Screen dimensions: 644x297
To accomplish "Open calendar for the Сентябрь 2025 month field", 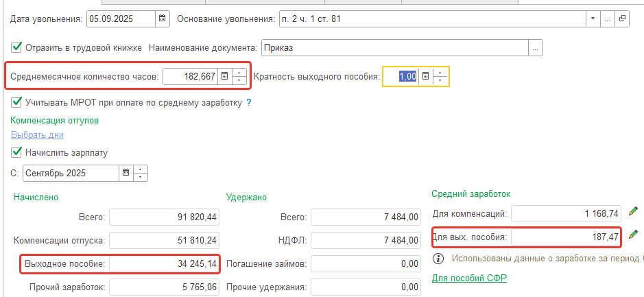I will coord(125,173).
